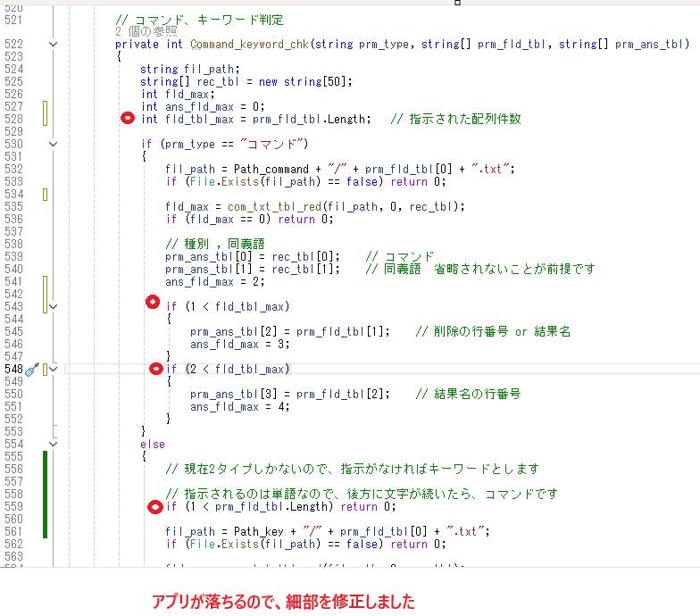Click red marker beside 'if (2 < fld_tbl_max)'
The width and height of the screenshot is (700, 616).
coord(154,369)
